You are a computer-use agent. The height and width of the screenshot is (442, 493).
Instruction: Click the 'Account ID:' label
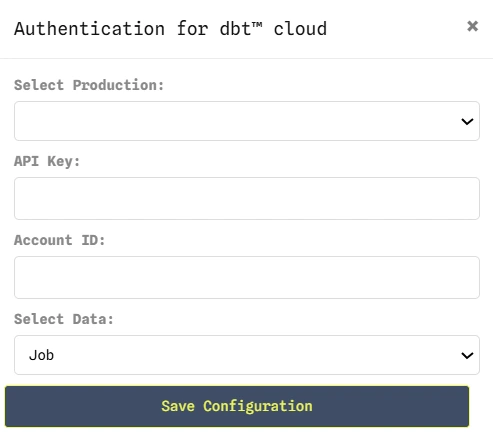coord(60,240)
